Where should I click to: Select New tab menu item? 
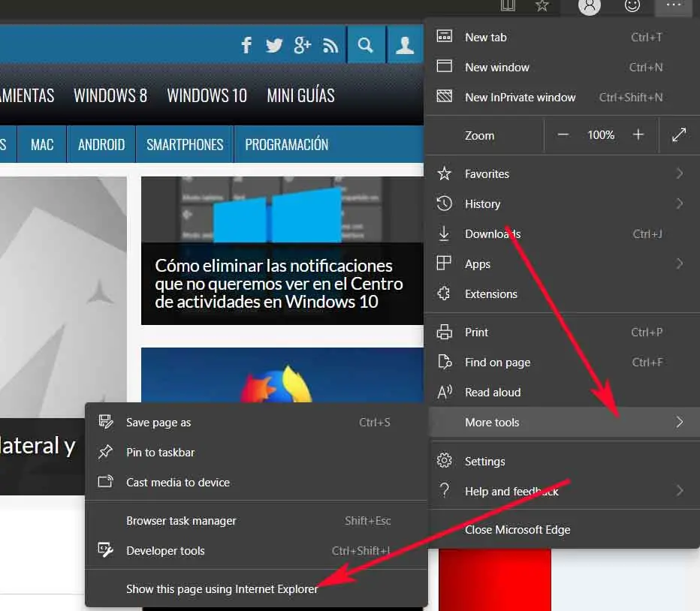pyautogui.click(x=563, y=37)
